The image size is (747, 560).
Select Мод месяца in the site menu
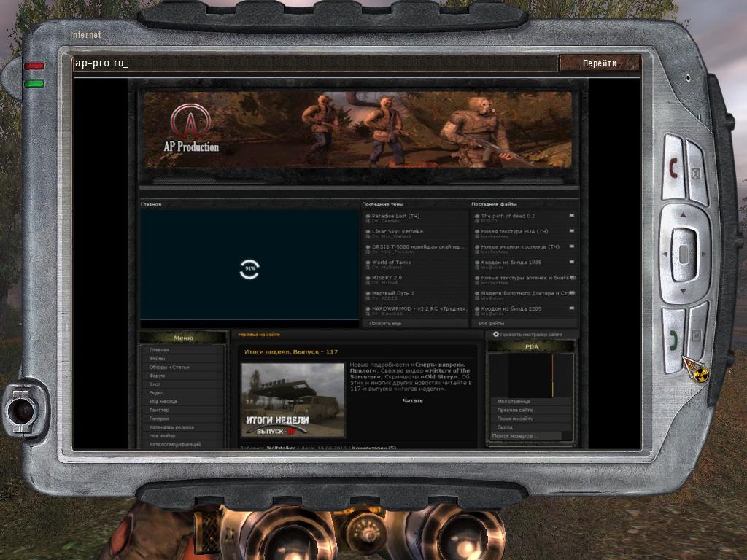pyautogui.click(x=163, y=402)
